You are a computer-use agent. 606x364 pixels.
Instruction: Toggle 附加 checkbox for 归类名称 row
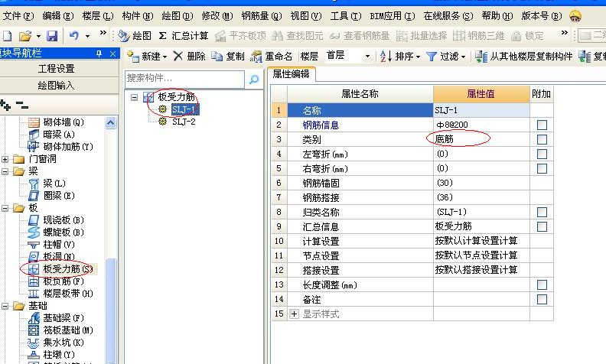click(x=542, y=212)
